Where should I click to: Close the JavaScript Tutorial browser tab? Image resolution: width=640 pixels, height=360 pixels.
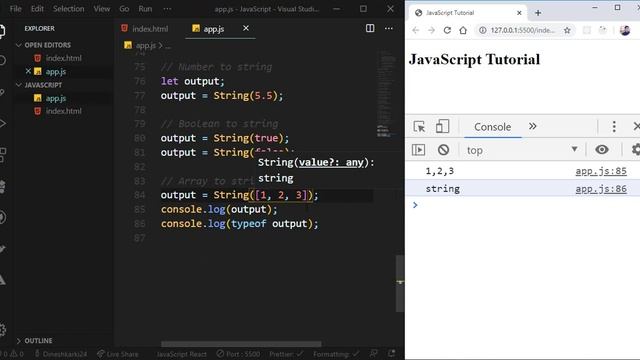click(519, 13)
